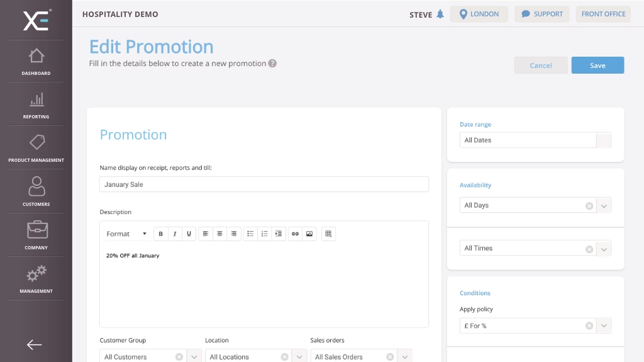The image size is (644, 362).
Task: Go to Product Management section
Action: pyautogui.click(x=36, y=147)
